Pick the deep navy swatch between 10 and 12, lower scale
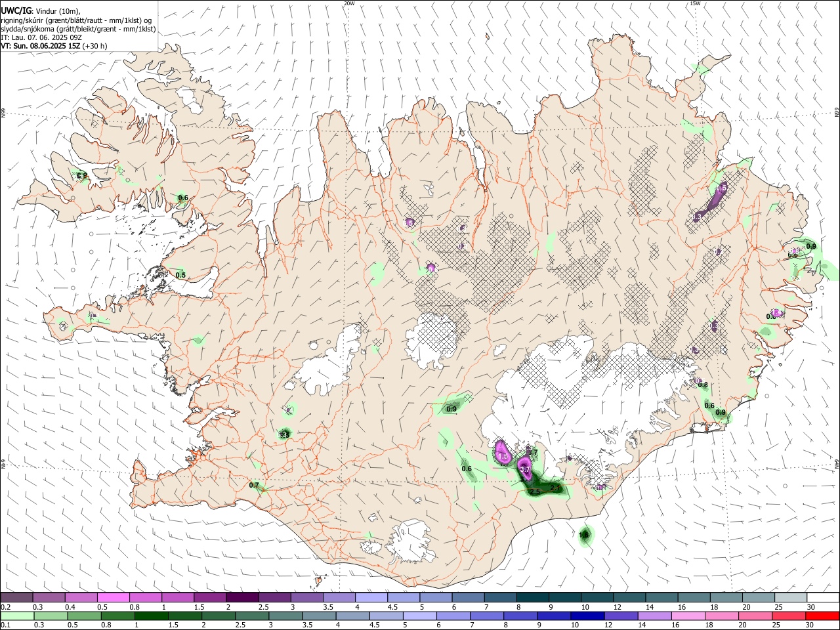 [588, 616]
